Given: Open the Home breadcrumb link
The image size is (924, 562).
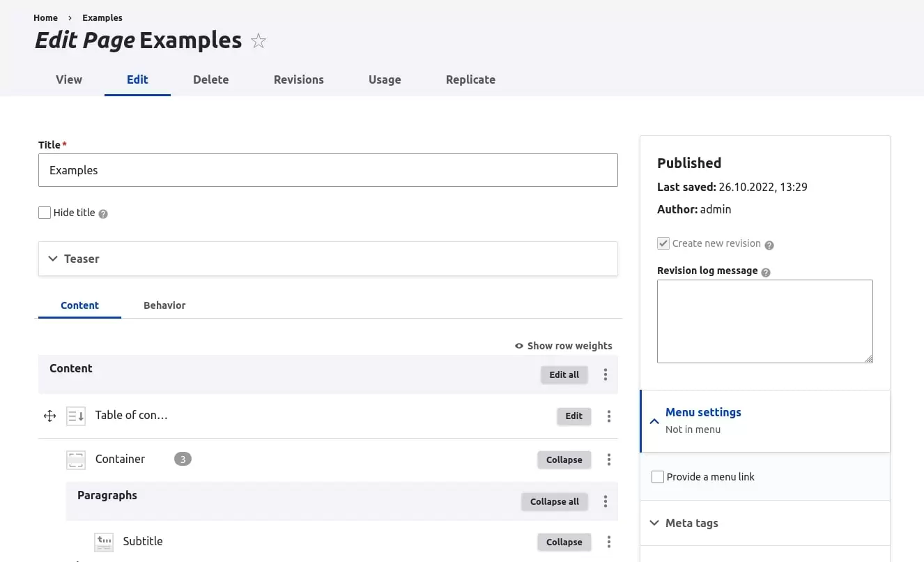Looking at the screenshot, I should tap(45, 17).
